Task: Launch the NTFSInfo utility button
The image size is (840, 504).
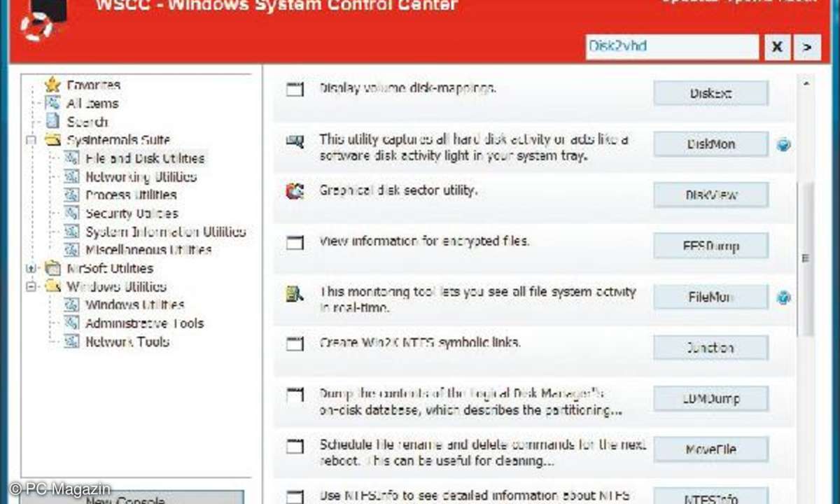Action: pyautogui.click(x=710, y=496)
